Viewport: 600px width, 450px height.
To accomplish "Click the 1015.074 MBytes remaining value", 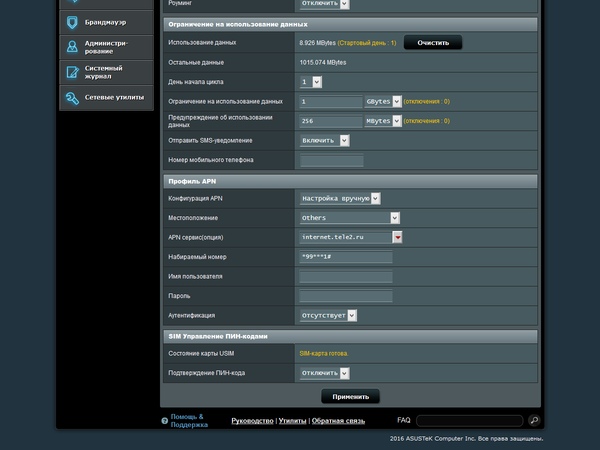I will (323, 62).
